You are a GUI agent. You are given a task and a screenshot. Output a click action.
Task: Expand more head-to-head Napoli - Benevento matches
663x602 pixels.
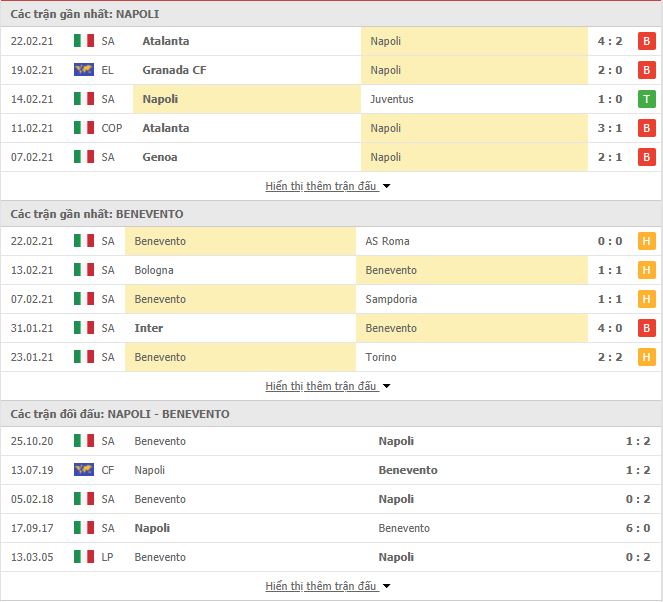328,586
